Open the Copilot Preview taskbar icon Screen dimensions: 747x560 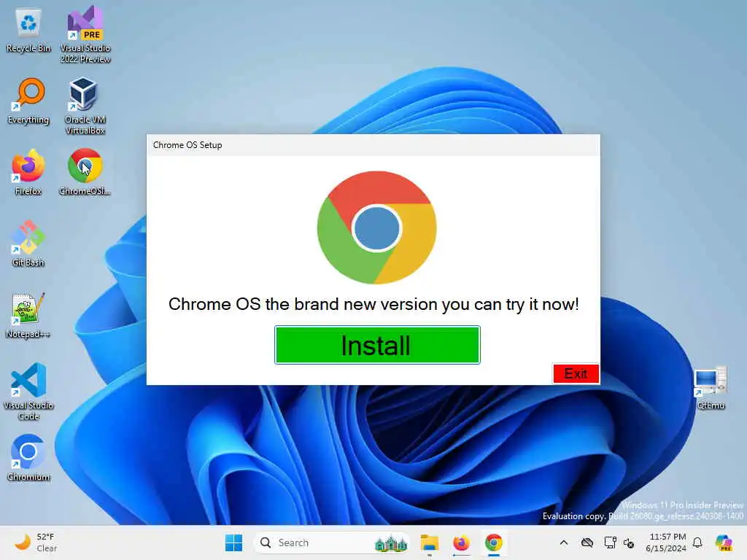click(724, 542)
